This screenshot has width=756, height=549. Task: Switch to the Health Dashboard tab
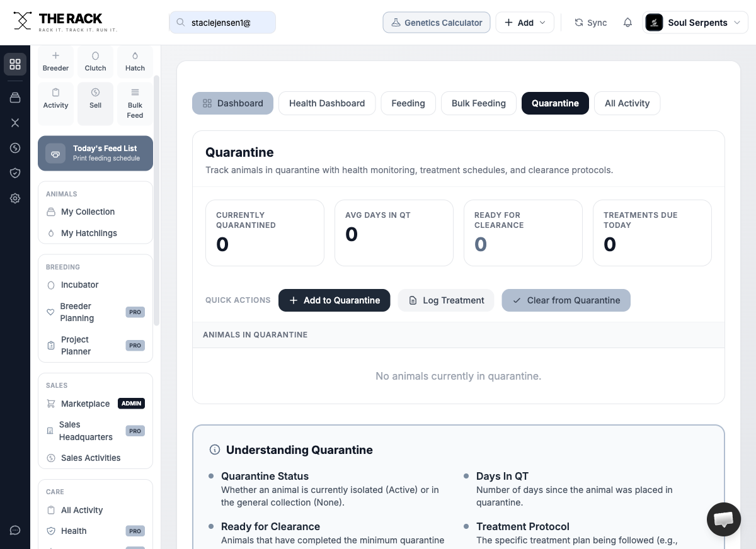(x=326, y=103)
